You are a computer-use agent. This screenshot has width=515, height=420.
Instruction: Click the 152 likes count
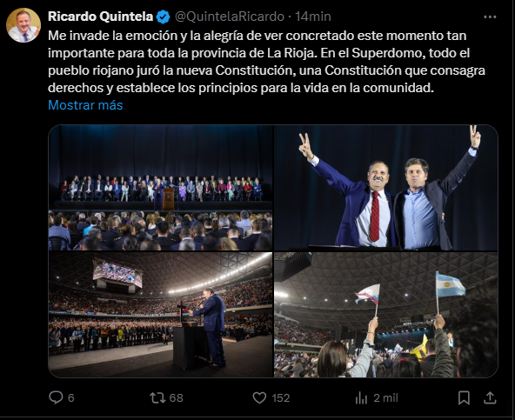point(281,398)
